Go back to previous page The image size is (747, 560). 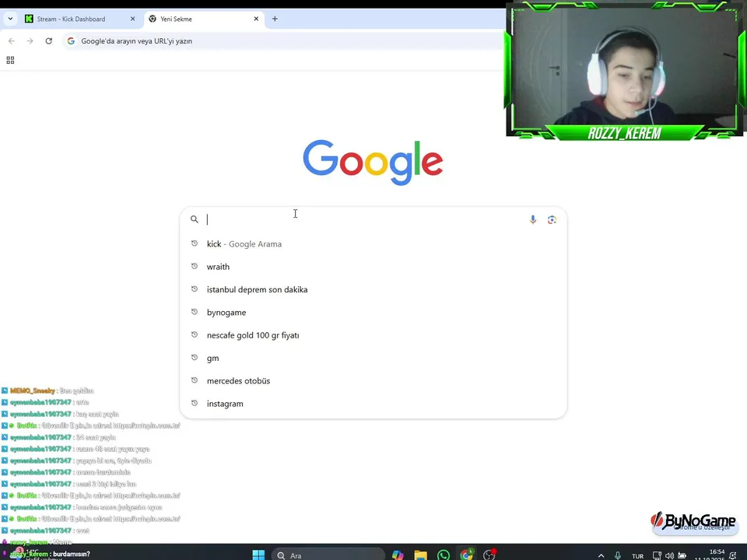12,41
